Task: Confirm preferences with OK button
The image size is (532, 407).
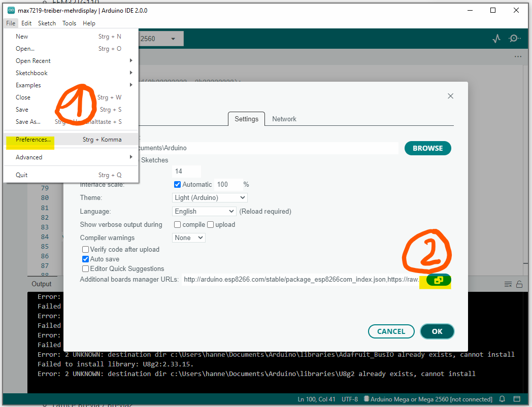Action: coord(437,331)
